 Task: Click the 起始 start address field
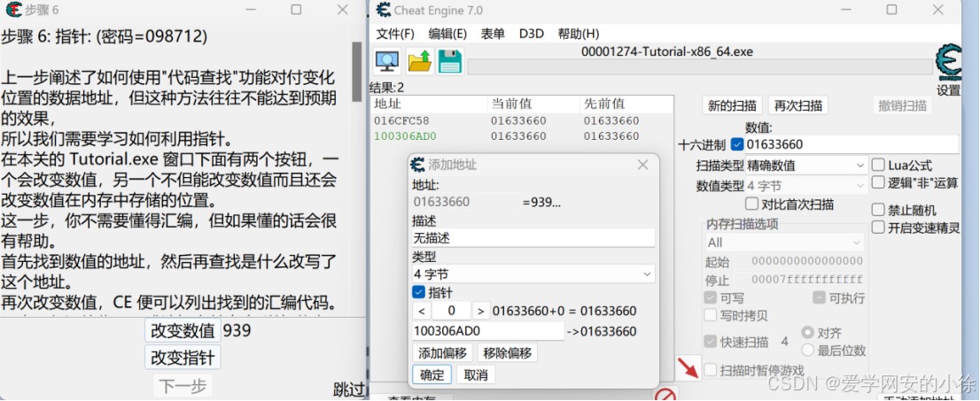pyautogui.click(x=799, y=261)
